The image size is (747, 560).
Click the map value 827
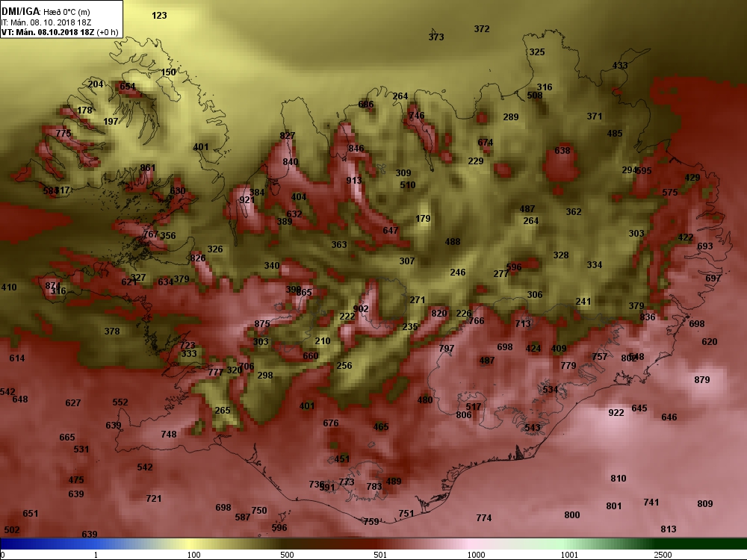point(288,135)
